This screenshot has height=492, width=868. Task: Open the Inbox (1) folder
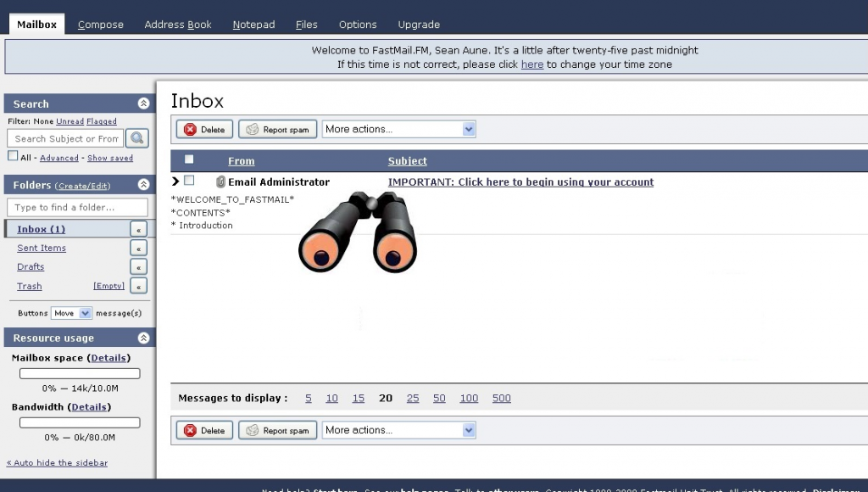[x=41, y=229]
